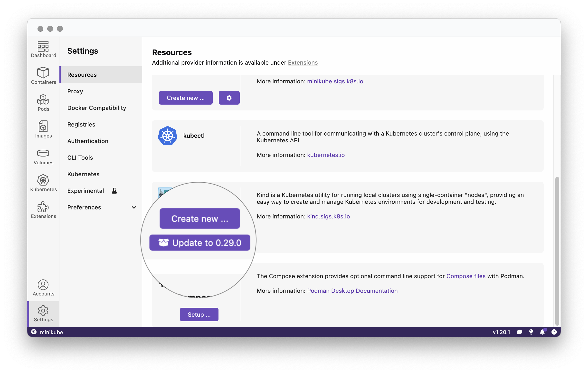Image resolution: width=588 pixels, height=373 pixels.
Task: Open the Extensions panel from sidebar
Action: pyautogui.click(x=43, y=210)
